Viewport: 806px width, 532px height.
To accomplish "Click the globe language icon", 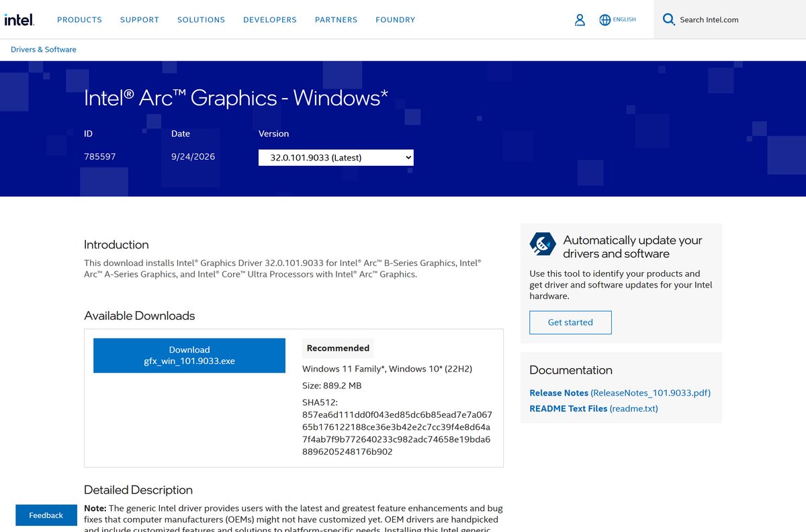I will (604, 19).
